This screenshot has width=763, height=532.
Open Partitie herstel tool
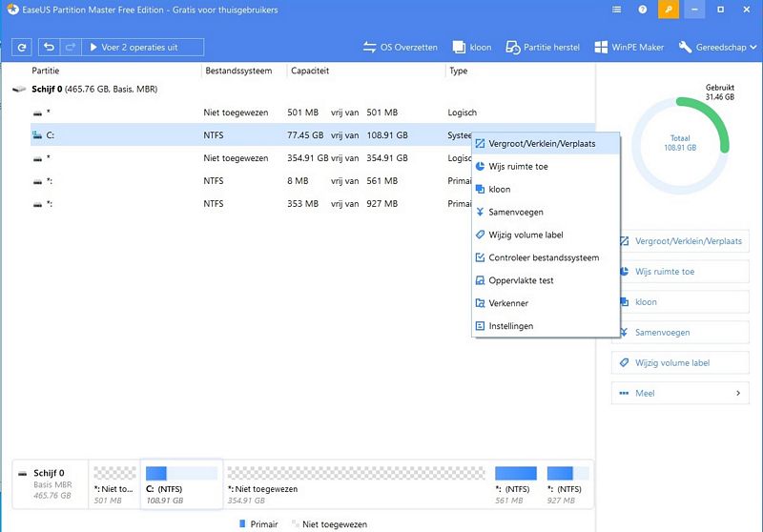click(x=543, y=47)
